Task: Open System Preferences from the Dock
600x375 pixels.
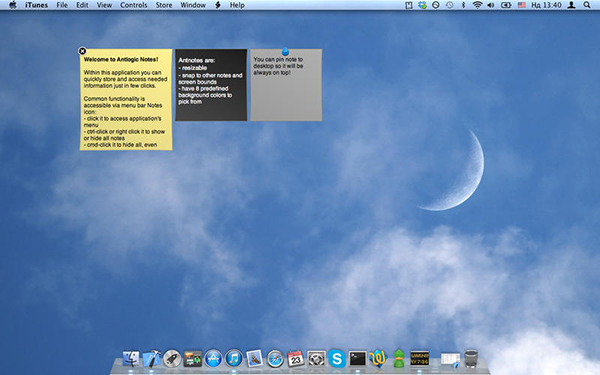Action: [316, 359]
